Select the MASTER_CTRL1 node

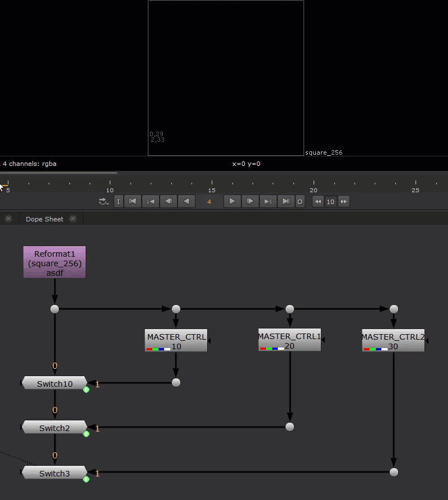tap(289, 340)
